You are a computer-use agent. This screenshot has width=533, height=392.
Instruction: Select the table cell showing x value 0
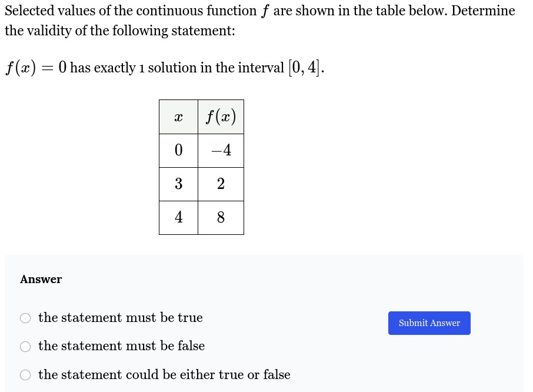178,150
